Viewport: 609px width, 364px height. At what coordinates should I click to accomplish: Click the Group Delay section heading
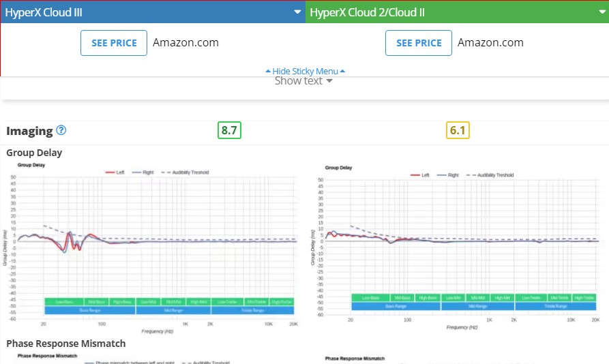click(x=34, y=153)
